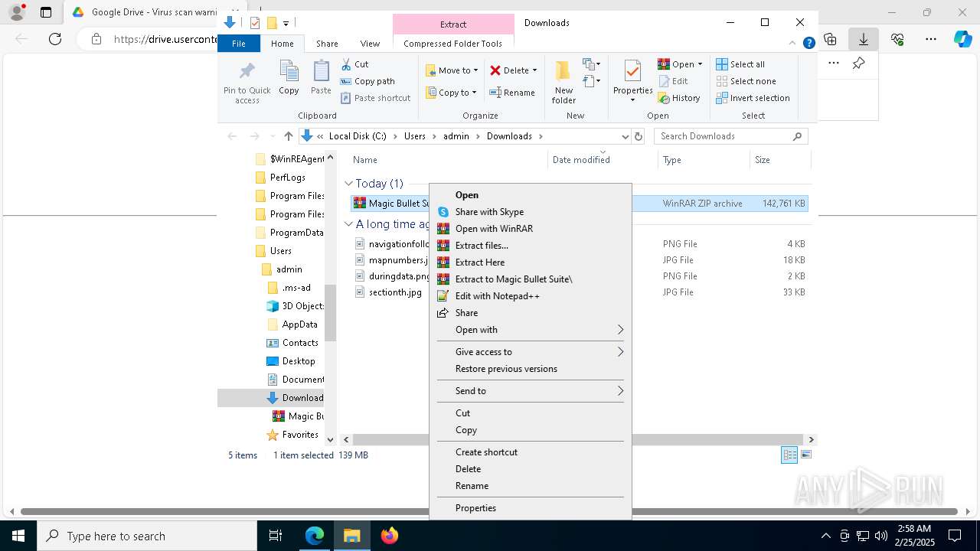
Task: Select the Desktop folder in navigation tree
Action: [x=298, y=361]
